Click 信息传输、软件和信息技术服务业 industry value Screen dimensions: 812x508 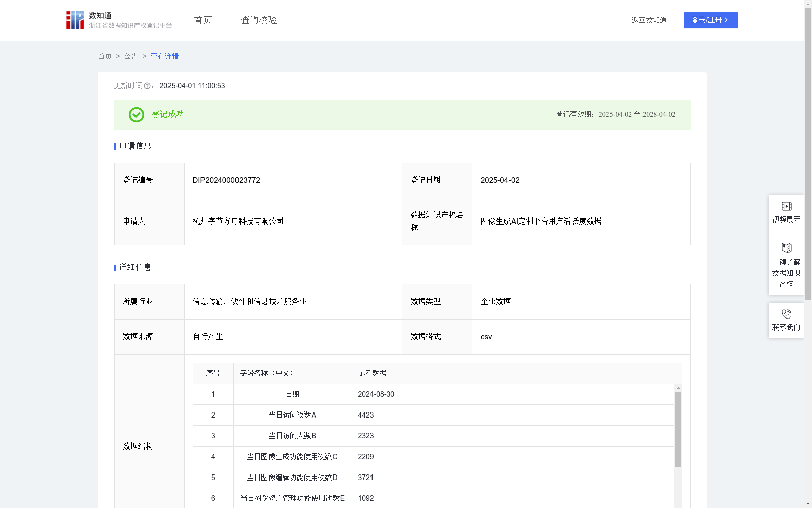point(250,301)
